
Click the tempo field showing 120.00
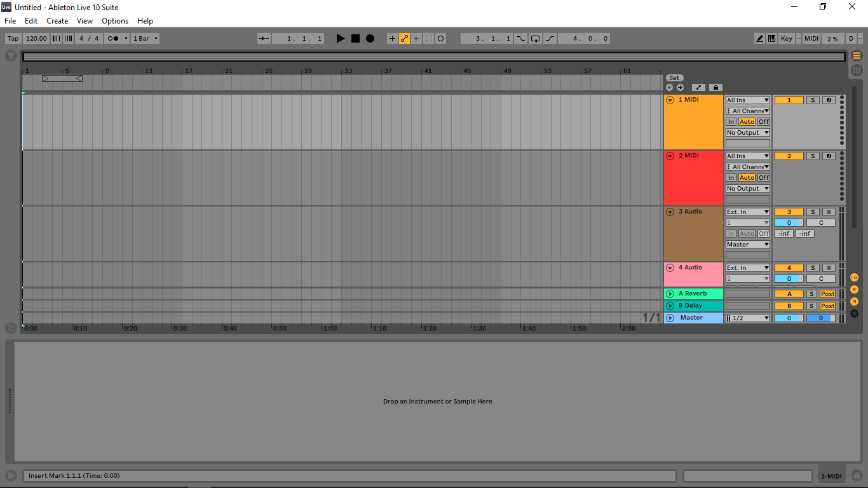pyautogui.click(x=36, y=39)
